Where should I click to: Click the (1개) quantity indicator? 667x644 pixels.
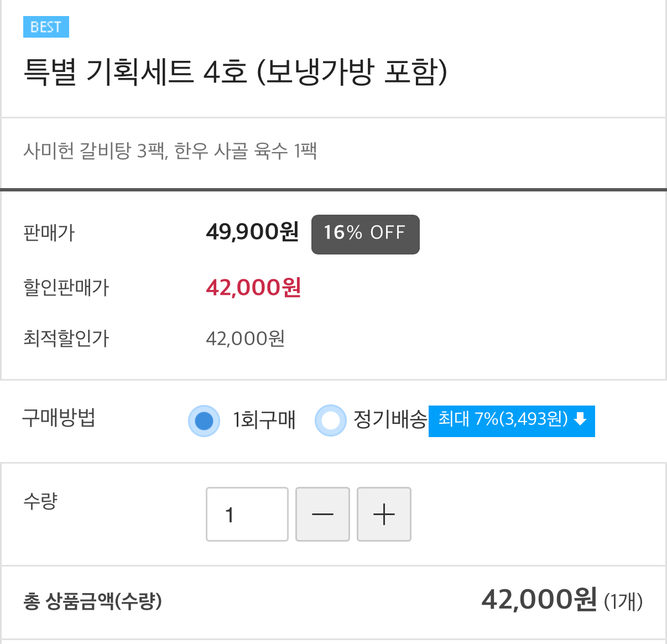pos(624,601)
